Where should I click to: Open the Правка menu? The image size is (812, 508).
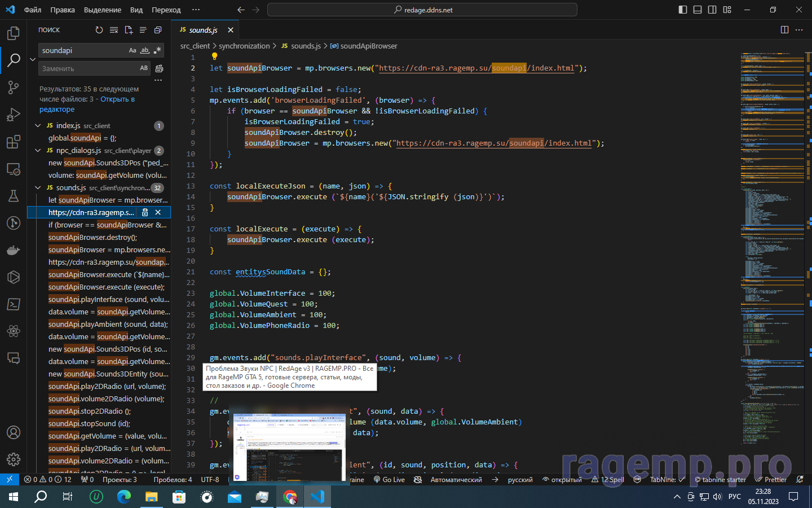63,10
